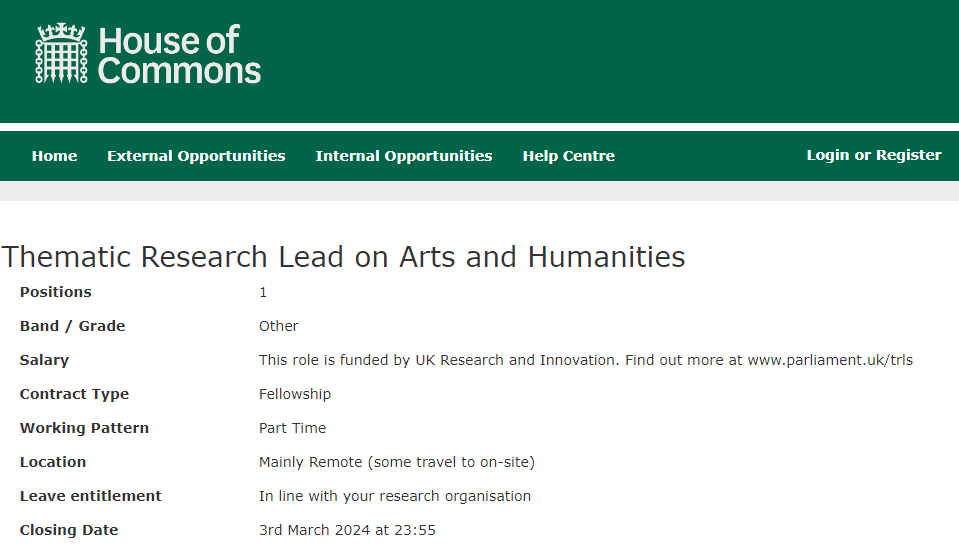The width and height of the screenshot is (959, 548).
Task: Click the Fellowship contract type value
Action: 295,394
